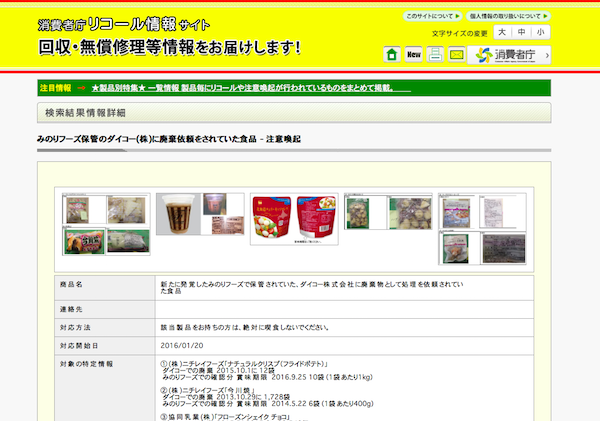Open the first product thumbnail group with 今川焼
The width and height of the screenshot is (600, 421).
click(106, 224)
